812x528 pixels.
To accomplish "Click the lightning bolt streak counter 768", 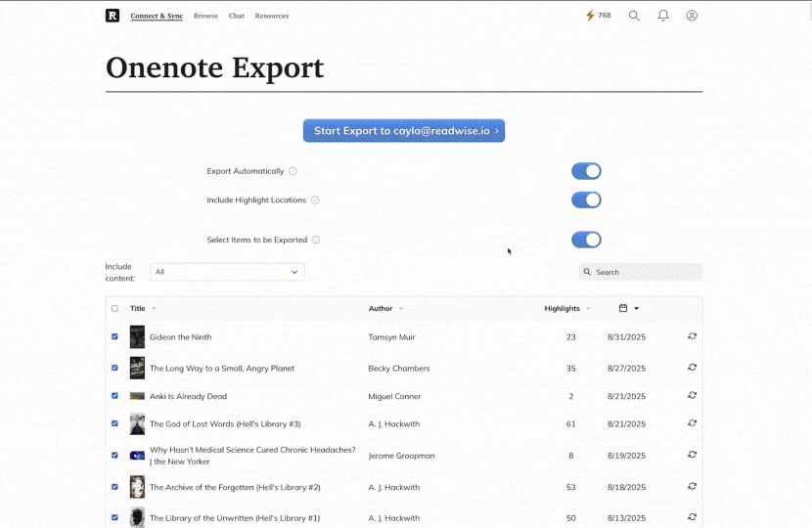I will click(598, 16).
